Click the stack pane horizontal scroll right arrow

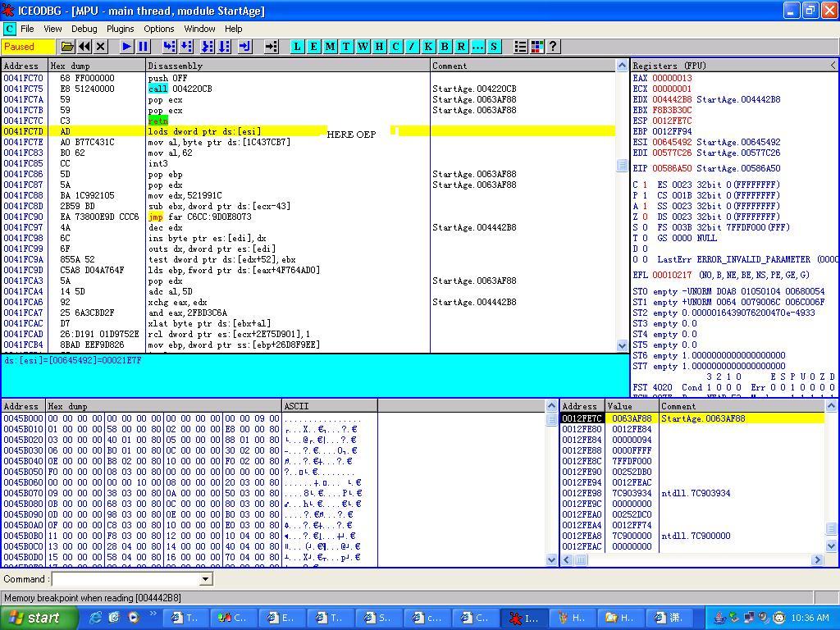tap(817, 559)
